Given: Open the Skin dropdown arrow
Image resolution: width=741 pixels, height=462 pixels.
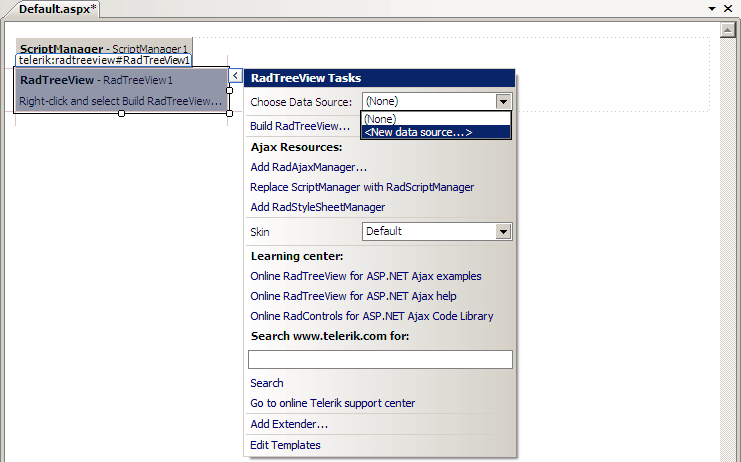Looking at the screenshot, I should tap(503, 231).
